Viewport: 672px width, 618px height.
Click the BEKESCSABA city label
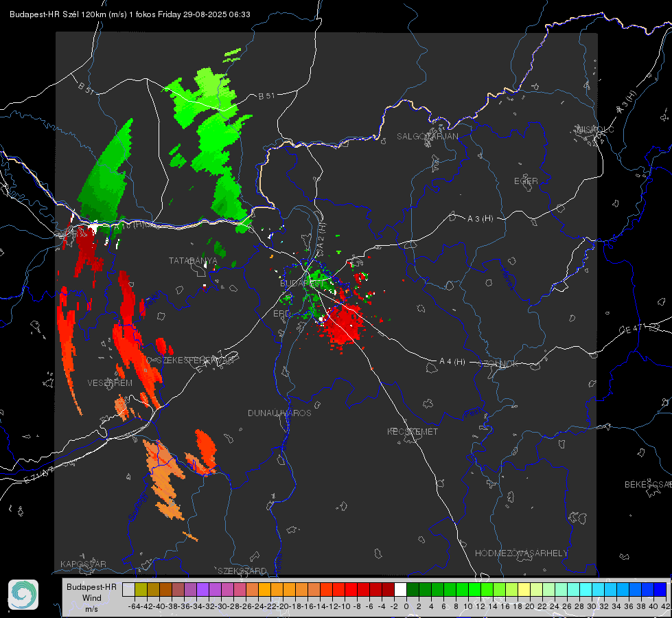coord(648,485)
